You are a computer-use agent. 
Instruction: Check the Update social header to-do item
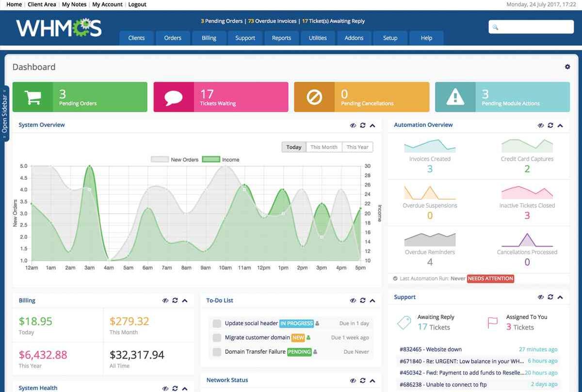click(x=217, y=324)
